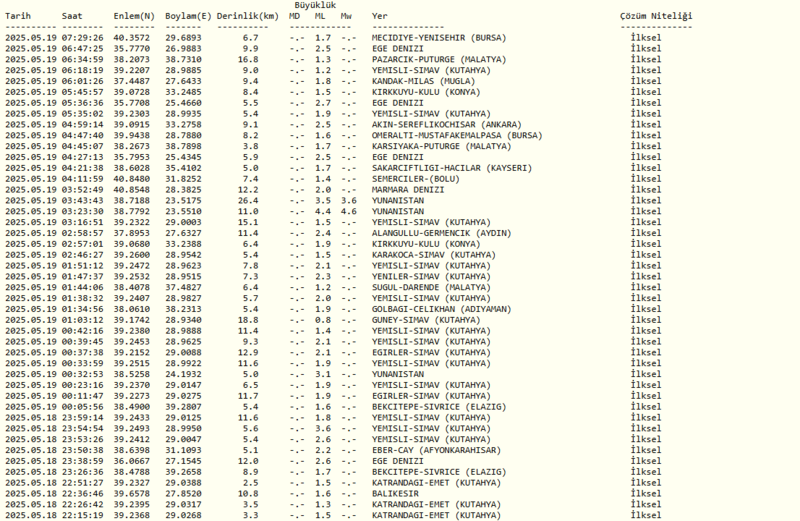Click the longitude value 35.4102

coord(183,168)
